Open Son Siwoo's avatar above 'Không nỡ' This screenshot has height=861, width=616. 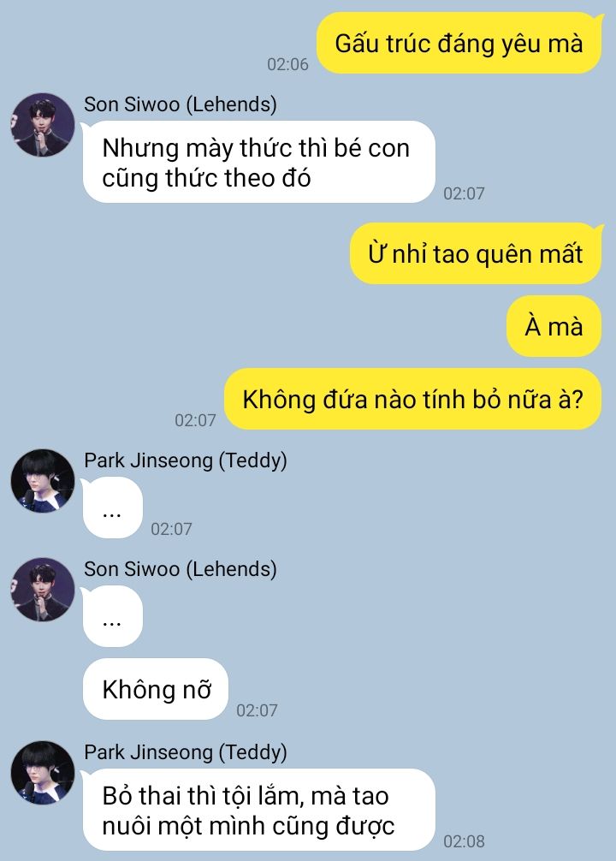43,590
